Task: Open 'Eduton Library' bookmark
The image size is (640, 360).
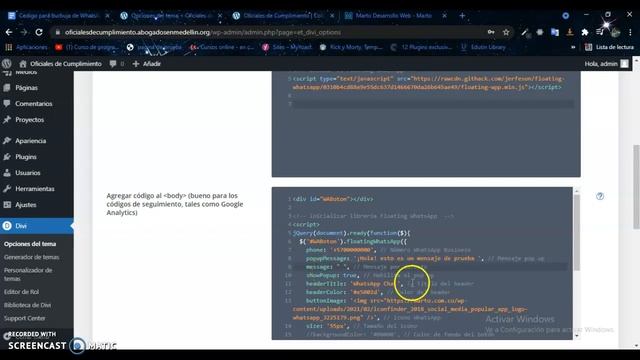Action: [483, 47]
